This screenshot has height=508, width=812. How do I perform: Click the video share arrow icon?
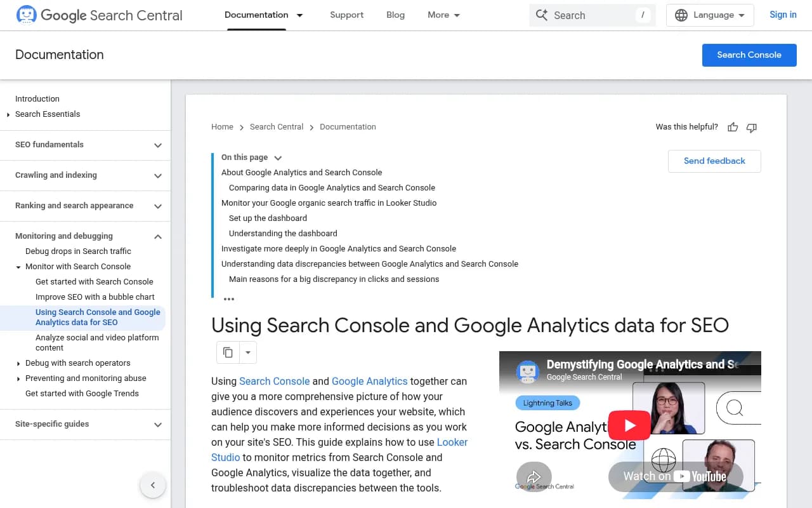tap(534, 476)
